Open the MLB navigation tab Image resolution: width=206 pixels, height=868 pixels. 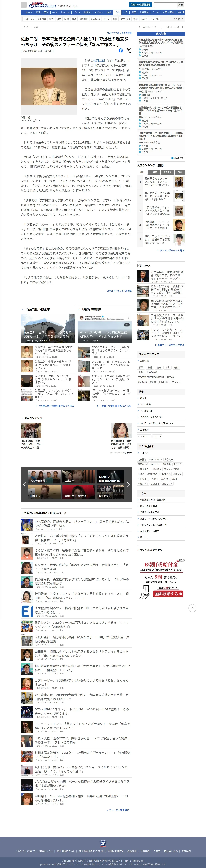click(55, 13)
